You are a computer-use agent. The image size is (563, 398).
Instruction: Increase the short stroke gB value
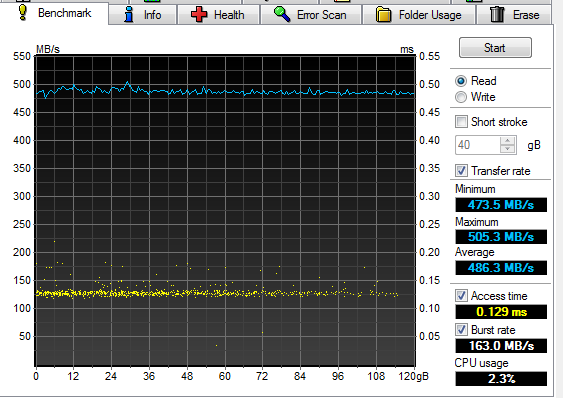click(x=507, y=141)
